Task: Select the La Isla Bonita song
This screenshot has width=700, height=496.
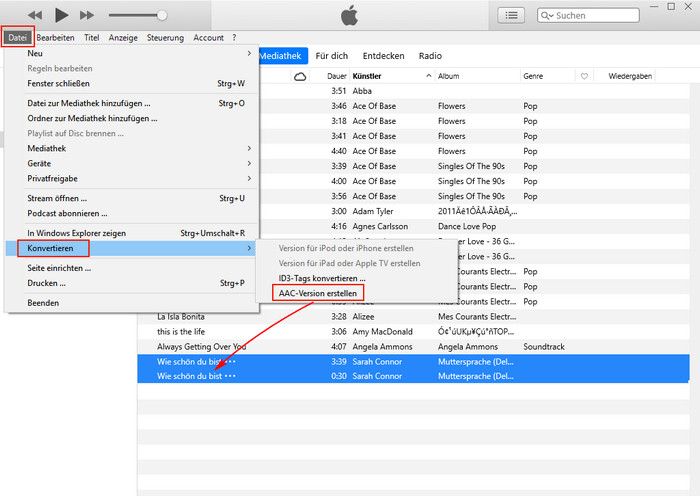Action: 181,317
